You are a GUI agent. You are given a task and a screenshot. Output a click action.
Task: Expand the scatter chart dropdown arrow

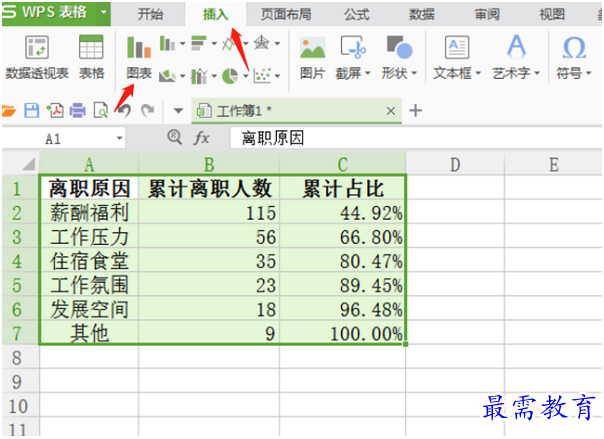point(277,76)
